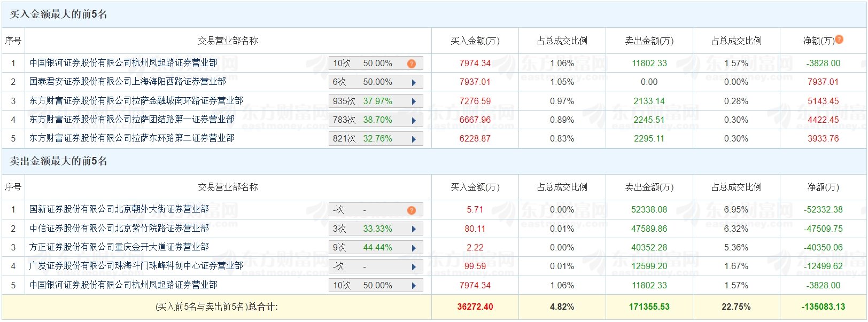This screenshot has width=868, height=322.
Task: Click buy amount 80.11 in 中信证券 row
Action: coord(475,229)
